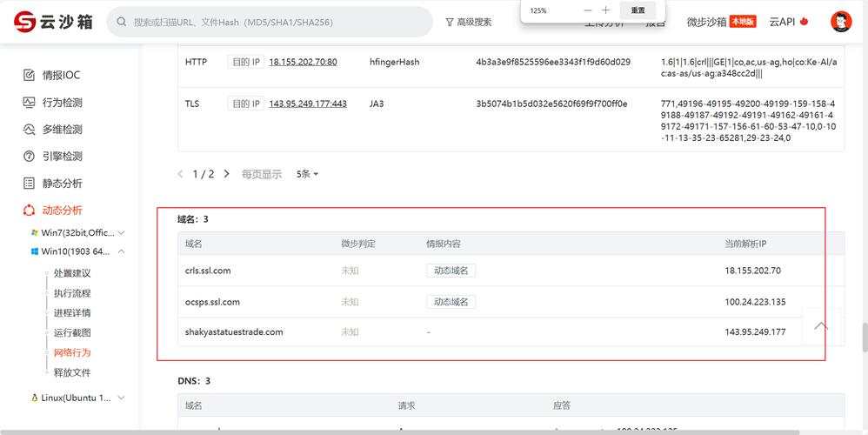
Task: Open 执行流程 tree item
Action: click(x=72, y=293)
